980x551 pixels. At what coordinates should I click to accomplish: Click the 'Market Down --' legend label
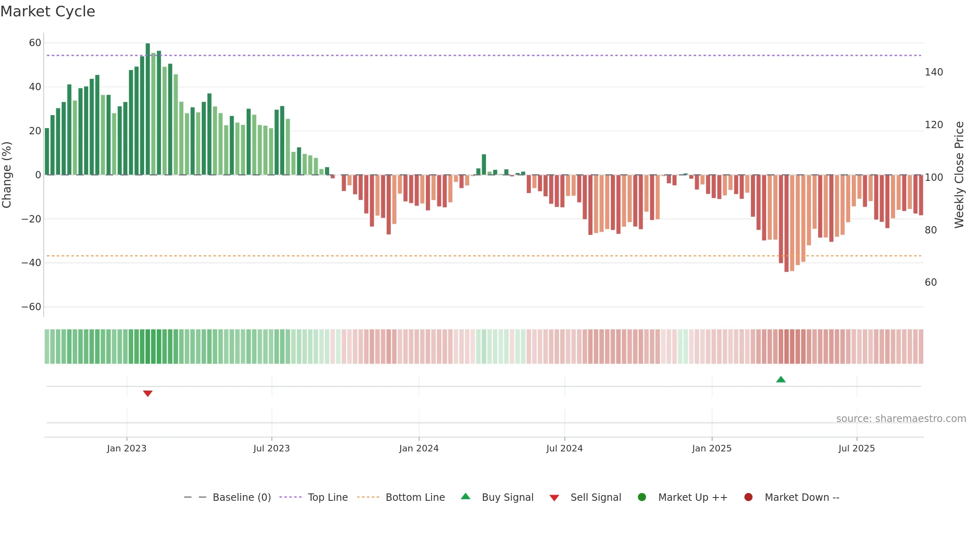point(802,498)
